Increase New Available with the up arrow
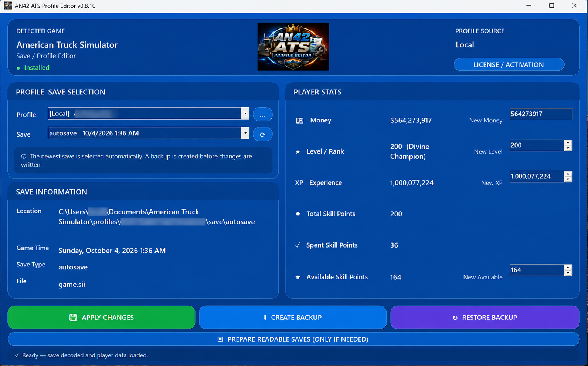This screenshot has height=366, width=588. (x=568, y=268)
